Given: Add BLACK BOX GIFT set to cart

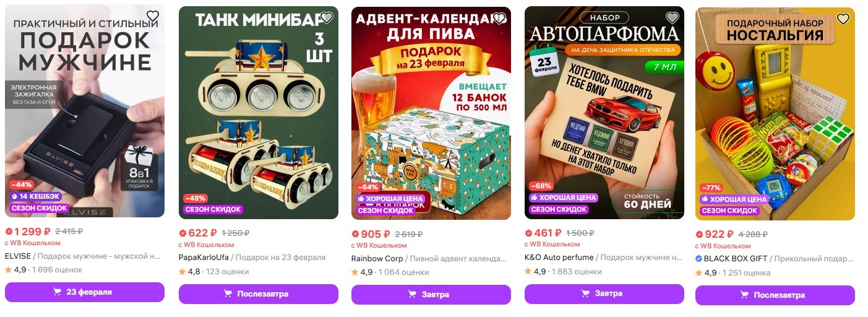Looking at the screenshot, I should (x=775, y=295).
